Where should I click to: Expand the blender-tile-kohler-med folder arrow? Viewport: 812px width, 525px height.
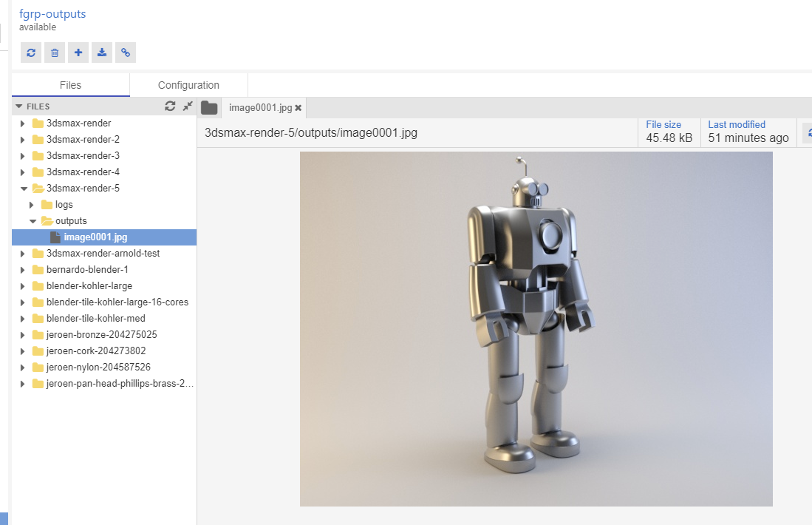click(x=22, y=319)
